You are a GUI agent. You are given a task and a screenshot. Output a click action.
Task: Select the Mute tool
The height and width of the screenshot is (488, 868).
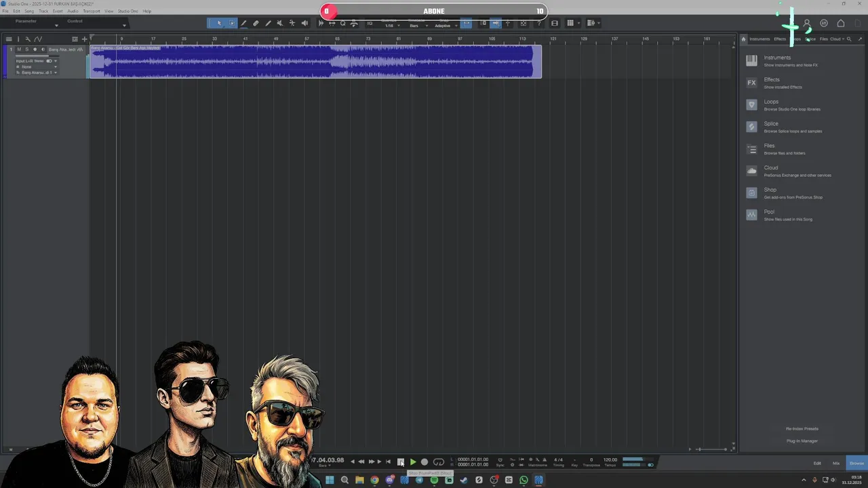coord(279,23)
